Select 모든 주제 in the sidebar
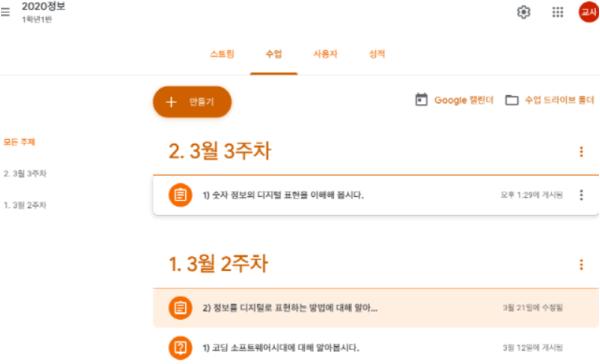The height and width of the screenshot is (364, 600). pyautogui.click(x=19, y=142)
